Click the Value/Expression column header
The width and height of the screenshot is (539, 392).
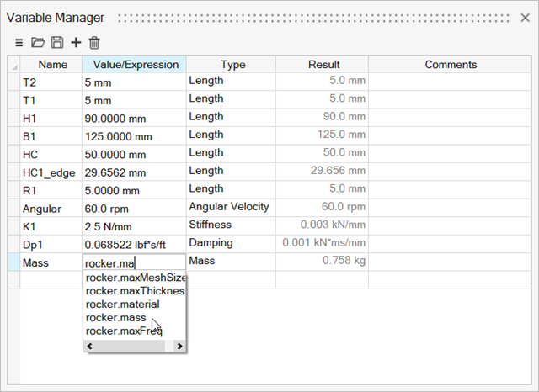[135, 65]
